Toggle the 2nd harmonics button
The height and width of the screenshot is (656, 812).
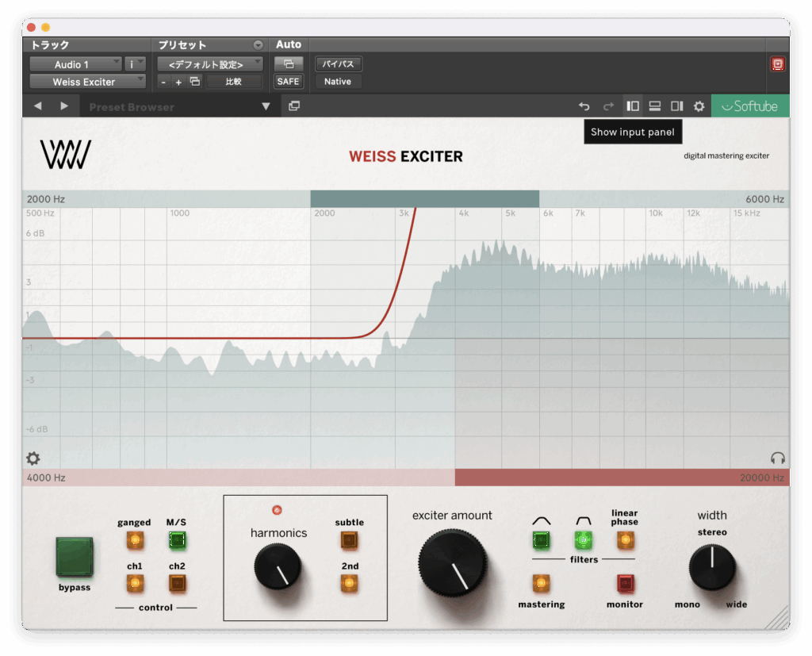click(x=350, y=584)
